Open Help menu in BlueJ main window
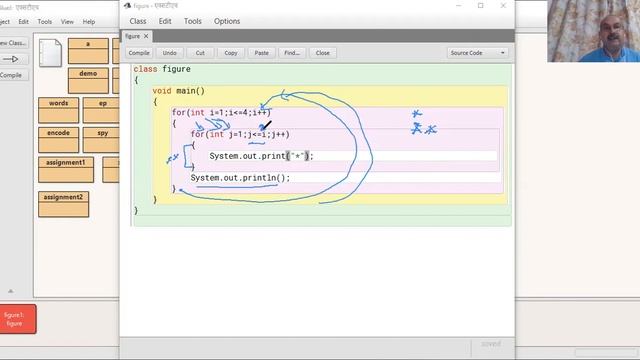640x360 pixels. click(x=89, y=22)
